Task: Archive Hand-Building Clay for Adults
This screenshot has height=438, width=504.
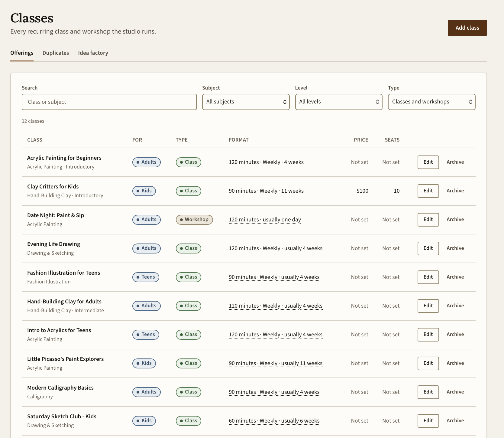Action: click(x=455, y=306)
